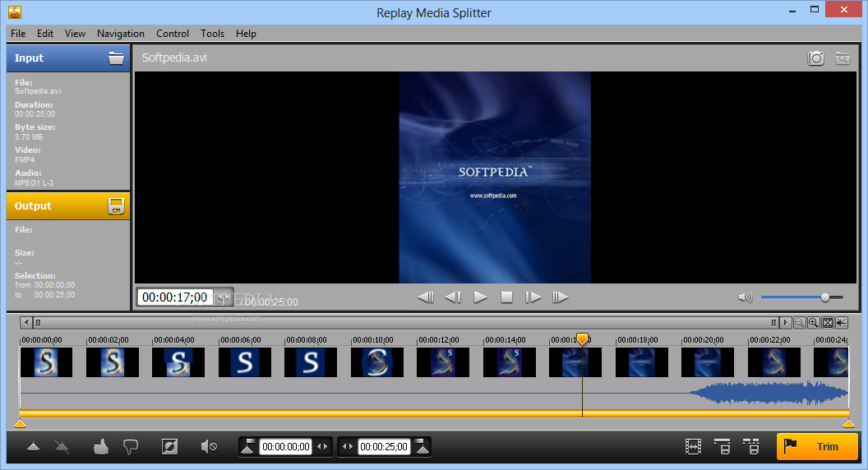
Task: Invert the fragment selection
Action: tap(170, 446)
